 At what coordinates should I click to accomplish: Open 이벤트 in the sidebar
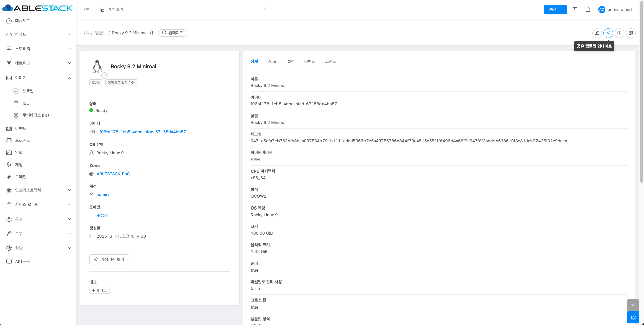tap(38, 128)
